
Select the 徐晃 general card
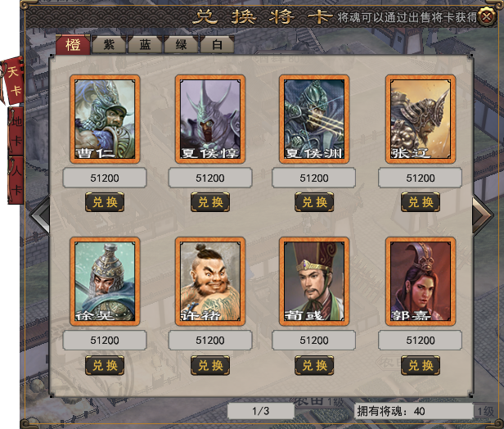click(x=105, y=282)
